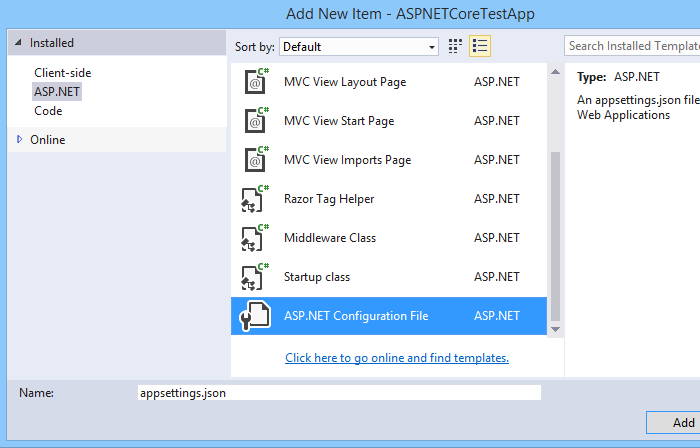
Task: Click the Startup class icon
Action: coord(257,277)
